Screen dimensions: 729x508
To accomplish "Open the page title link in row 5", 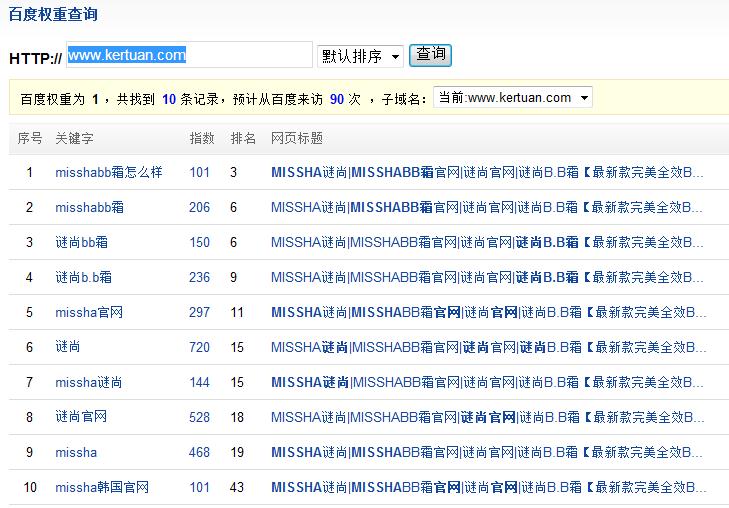I will pyautogui.click(x=489, y=312).
